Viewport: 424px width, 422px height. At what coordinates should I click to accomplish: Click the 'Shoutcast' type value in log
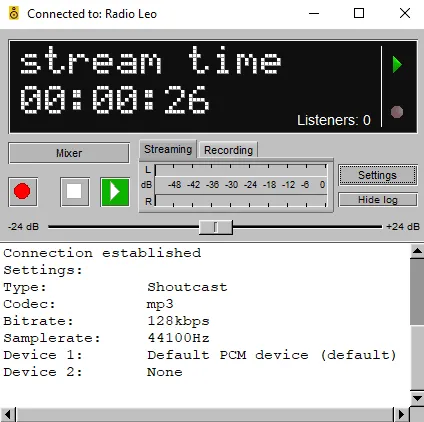pyautogui.click(x=187, y=287)
